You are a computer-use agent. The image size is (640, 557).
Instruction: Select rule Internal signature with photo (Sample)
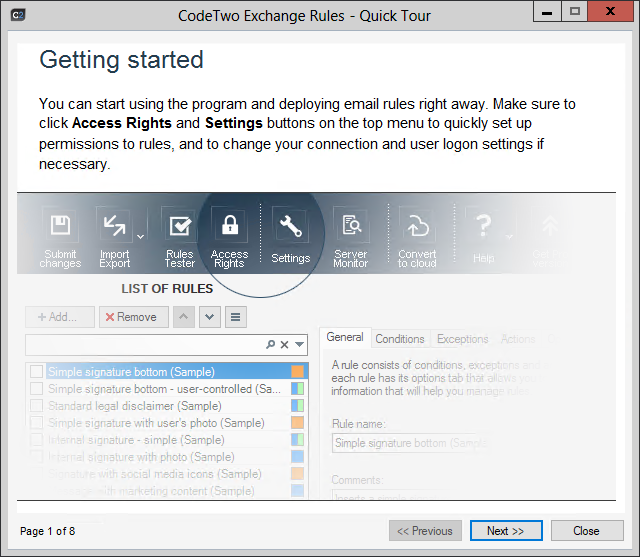click(168, 457)
